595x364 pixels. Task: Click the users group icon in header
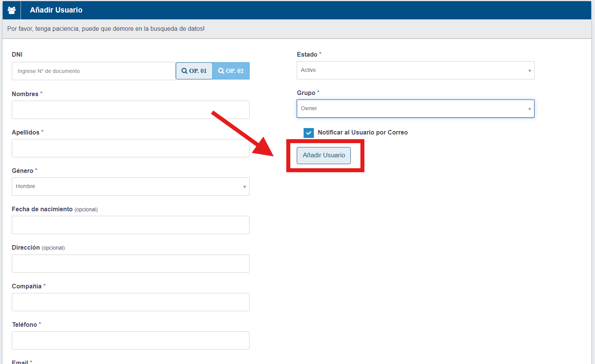11,10
